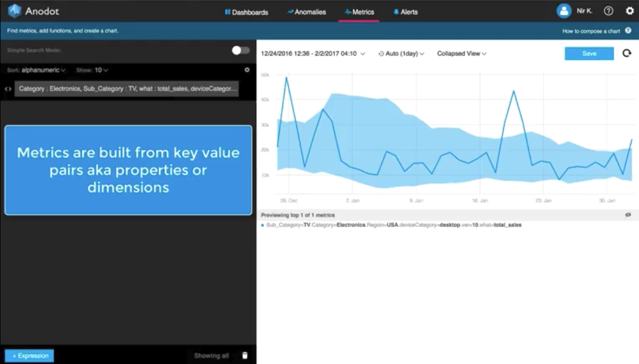Expand the date range picker
Image resolution: width=639 pixels, height=364 pixels.
312,53
